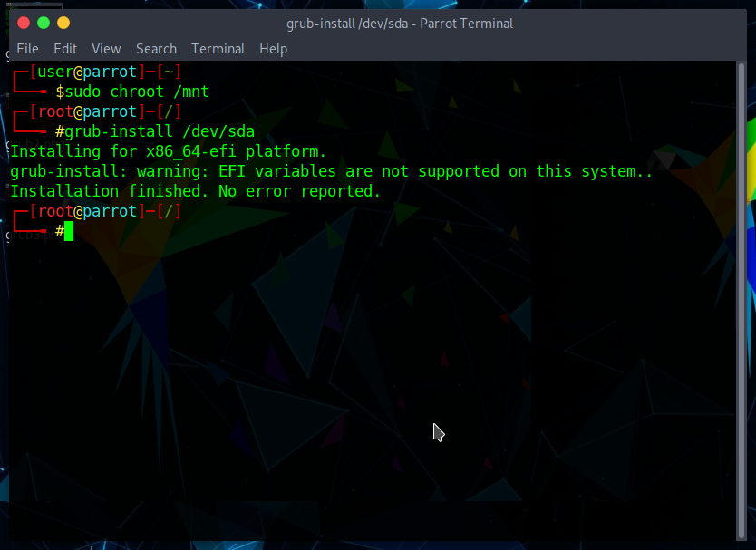Click the 'grub-install /dev/sda' command line
The image size is (756, 550).
tap(160, 131)
